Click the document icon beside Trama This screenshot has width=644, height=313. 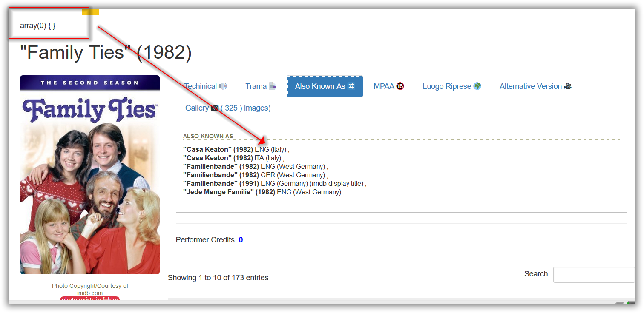point(273,86)
